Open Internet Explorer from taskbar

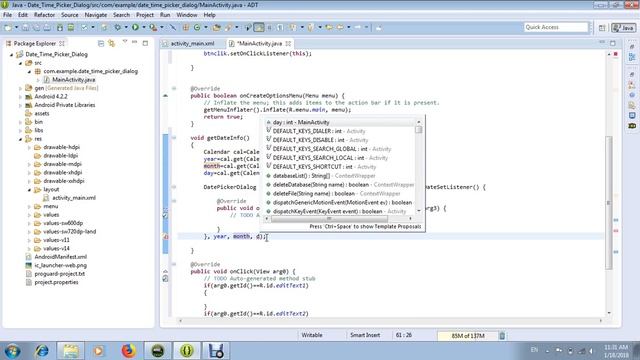pos(41,351)
